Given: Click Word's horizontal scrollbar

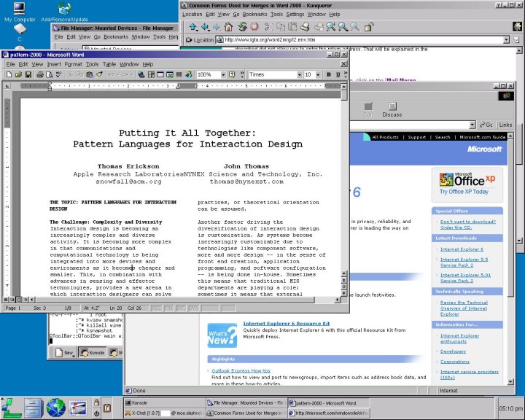Looking at the screenshot, I should (185, 300).
